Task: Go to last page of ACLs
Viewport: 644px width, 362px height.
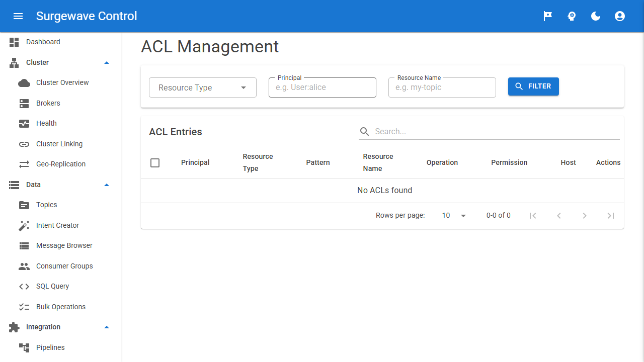Action: click(611, 216)
